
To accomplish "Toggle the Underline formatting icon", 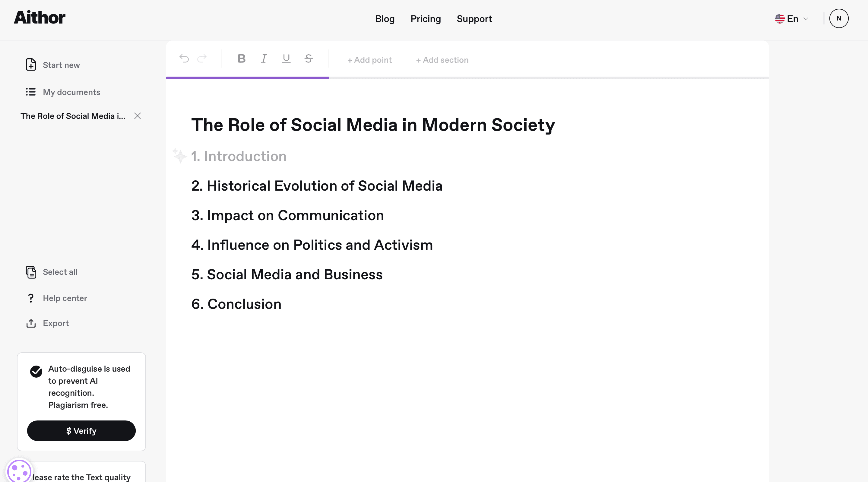I will [x=286, y=58].
